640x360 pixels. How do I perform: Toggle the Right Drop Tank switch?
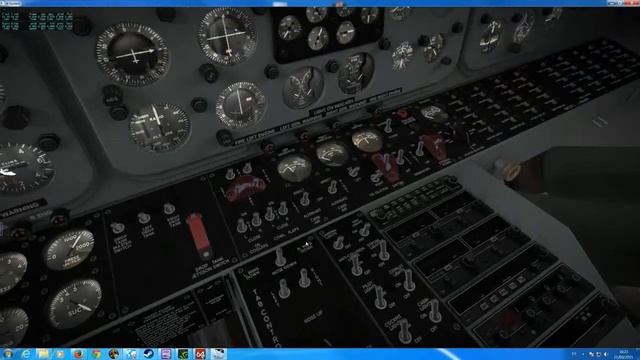click(169, 209)
